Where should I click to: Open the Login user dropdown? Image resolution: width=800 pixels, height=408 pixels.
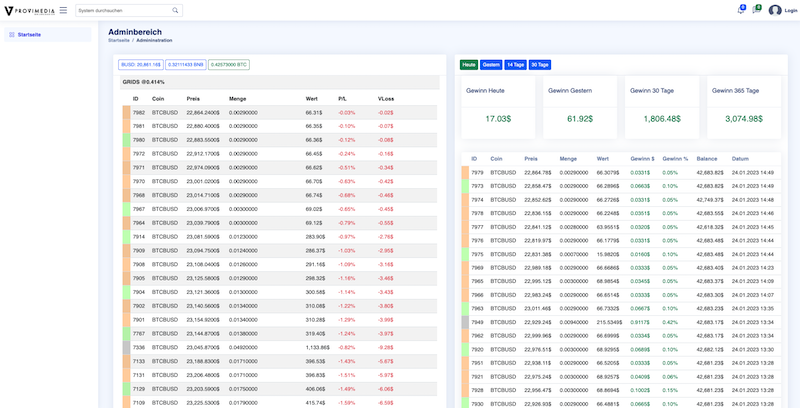pyautogui.click(x=791, y=10)
